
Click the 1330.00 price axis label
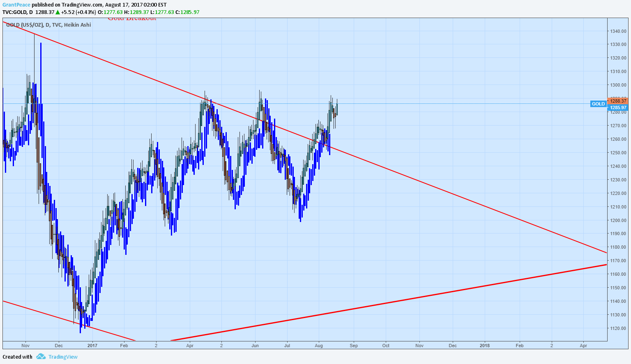pos(618,45)
